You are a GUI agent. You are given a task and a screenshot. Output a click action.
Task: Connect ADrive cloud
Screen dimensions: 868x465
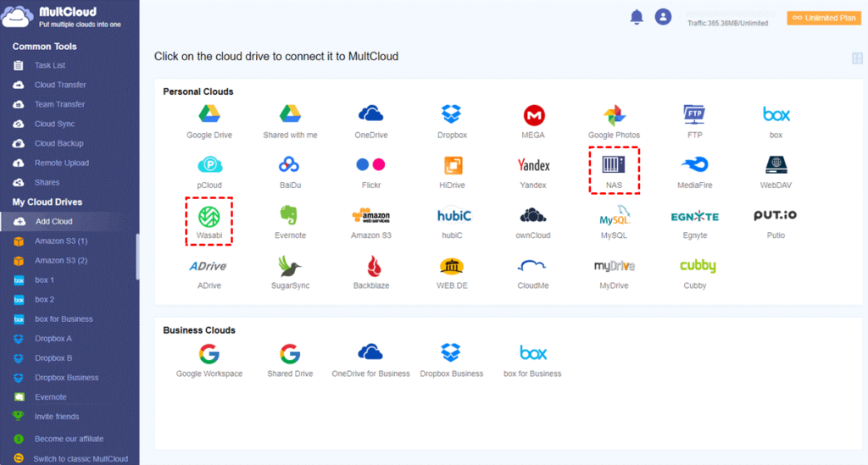(x=209, y=273)
